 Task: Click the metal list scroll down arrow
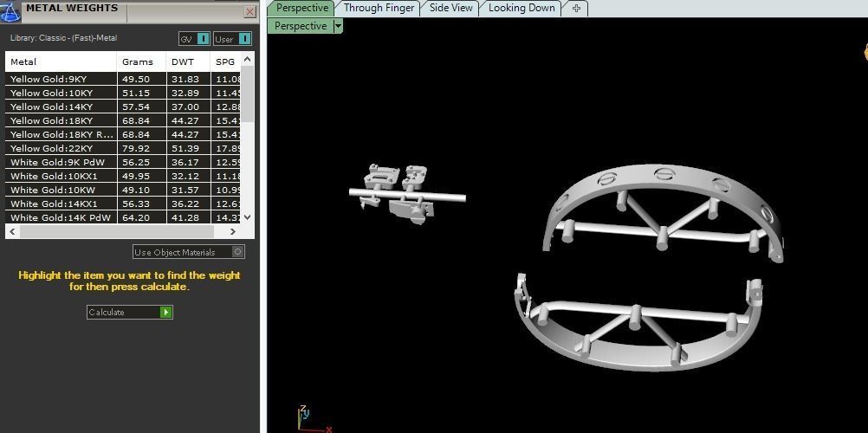tap(248, 217)
